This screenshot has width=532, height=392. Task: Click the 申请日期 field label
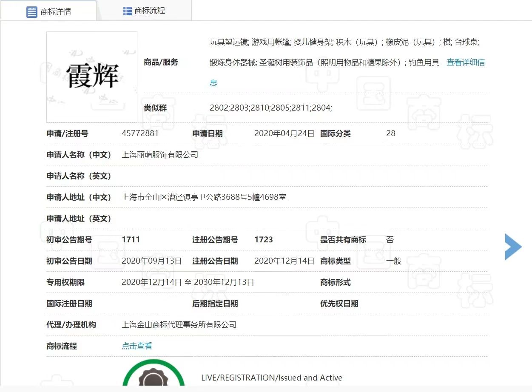pos(208,134)
